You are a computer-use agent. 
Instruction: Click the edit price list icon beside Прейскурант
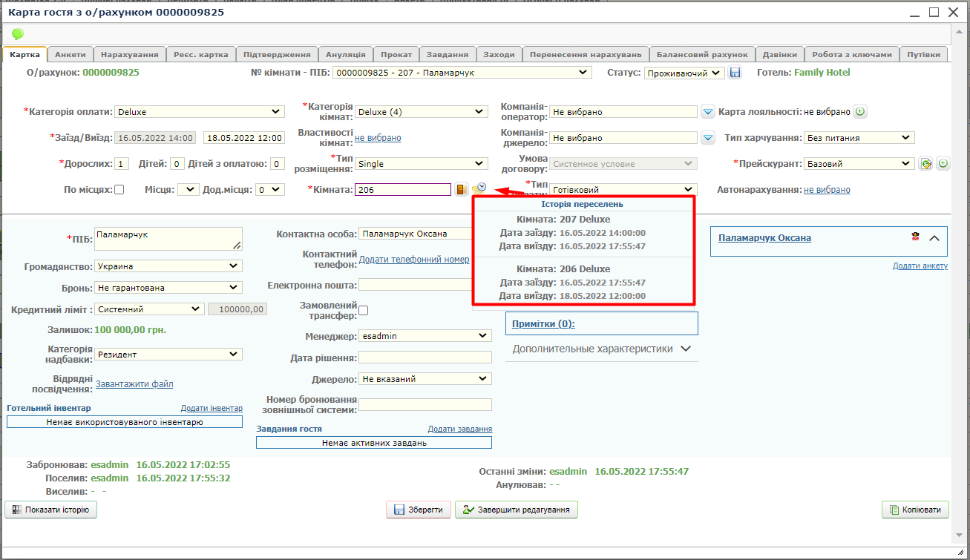pos(925,164)
